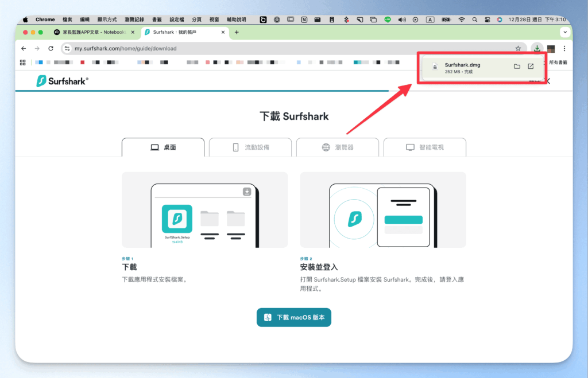
Task: Open Chrome's three-dot menu
Action: pos(563,49)
